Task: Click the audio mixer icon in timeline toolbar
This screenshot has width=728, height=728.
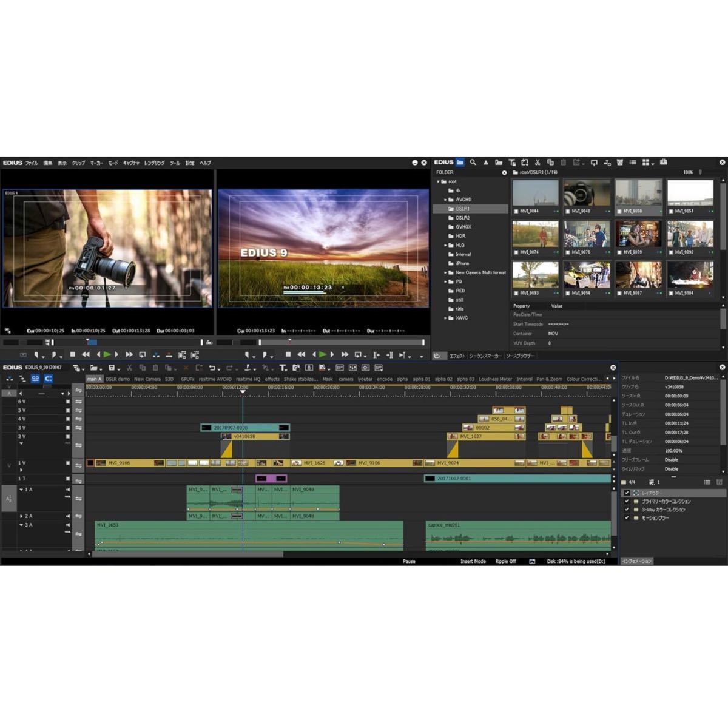Action: pos(352,368)
